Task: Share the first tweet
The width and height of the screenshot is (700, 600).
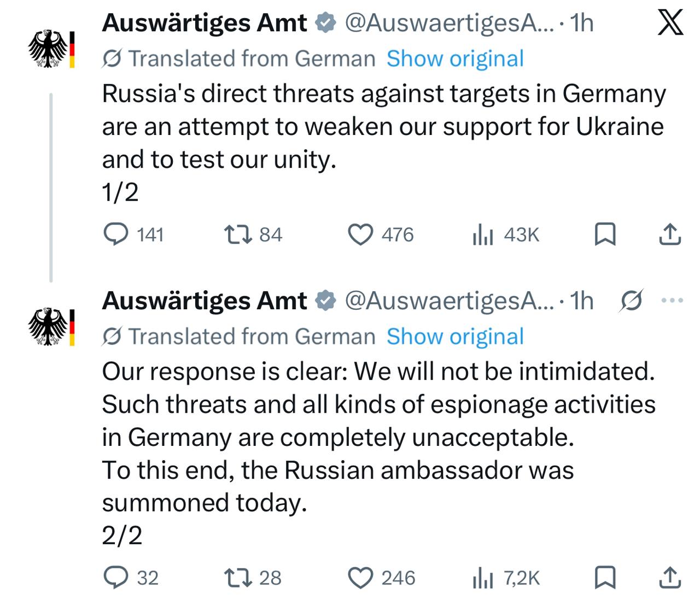Action: click(x=669, y=234)
